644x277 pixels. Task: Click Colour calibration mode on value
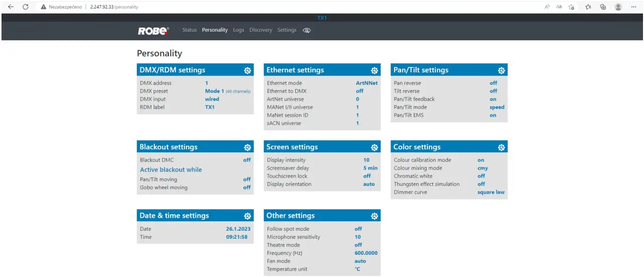481,160
